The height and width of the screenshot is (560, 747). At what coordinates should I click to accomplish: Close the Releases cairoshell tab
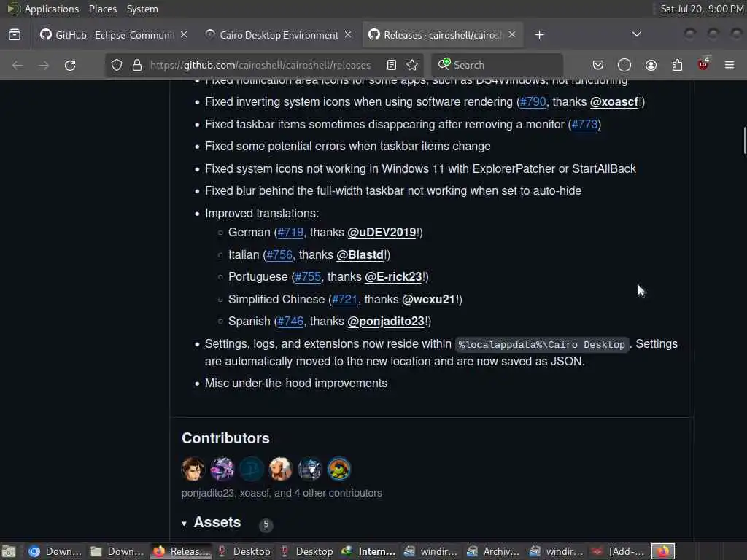coord(512,35)
